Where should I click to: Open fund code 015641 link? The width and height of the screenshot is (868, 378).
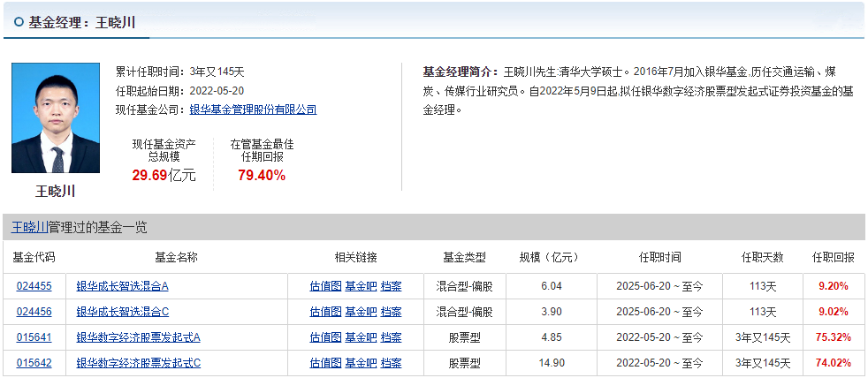34,337
